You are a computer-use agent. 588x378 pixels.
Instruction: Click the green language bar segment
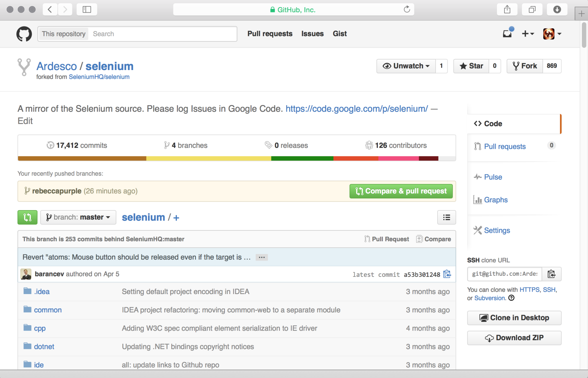pos(302,159)
